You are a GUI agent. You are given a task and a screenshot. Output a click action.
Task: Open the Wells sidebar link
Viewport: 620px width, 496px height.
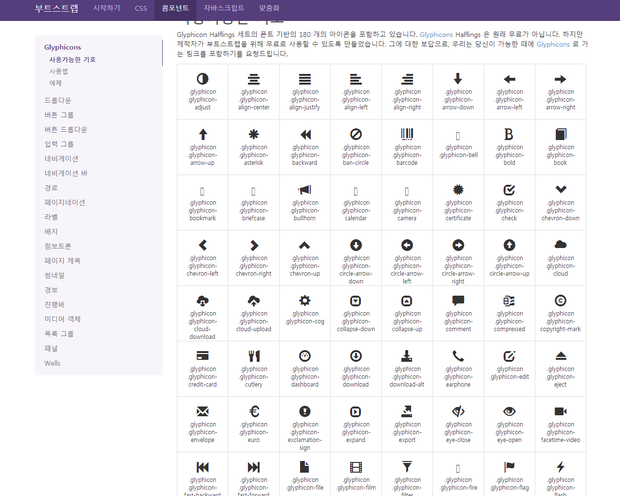pyautogui.click(x=52, y=363)
